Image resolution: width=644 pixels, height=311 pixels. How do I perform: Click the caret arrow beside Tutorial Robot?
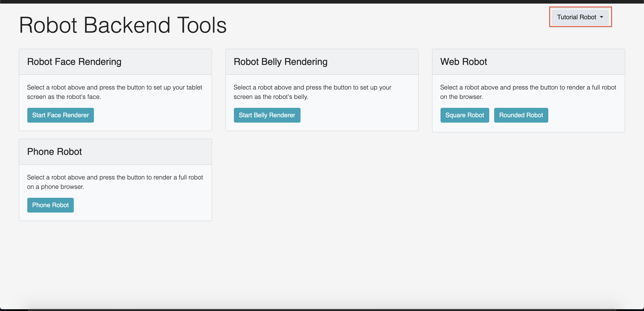(601, 17)
